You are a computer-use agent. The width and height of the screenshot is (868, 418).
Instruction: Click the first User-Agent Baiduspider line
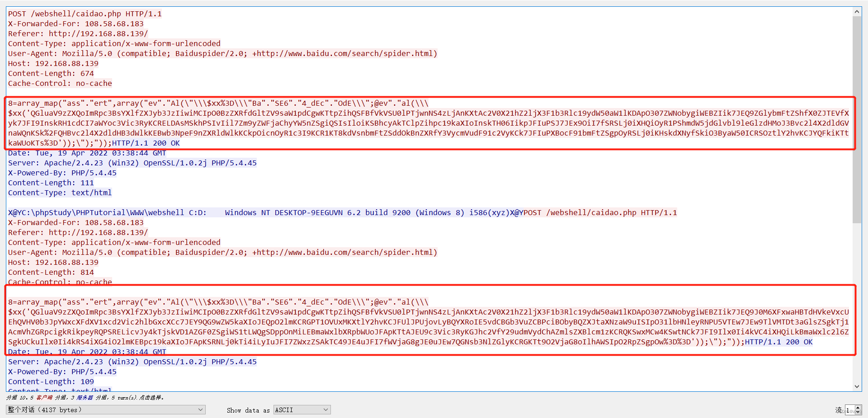point(222,53)
